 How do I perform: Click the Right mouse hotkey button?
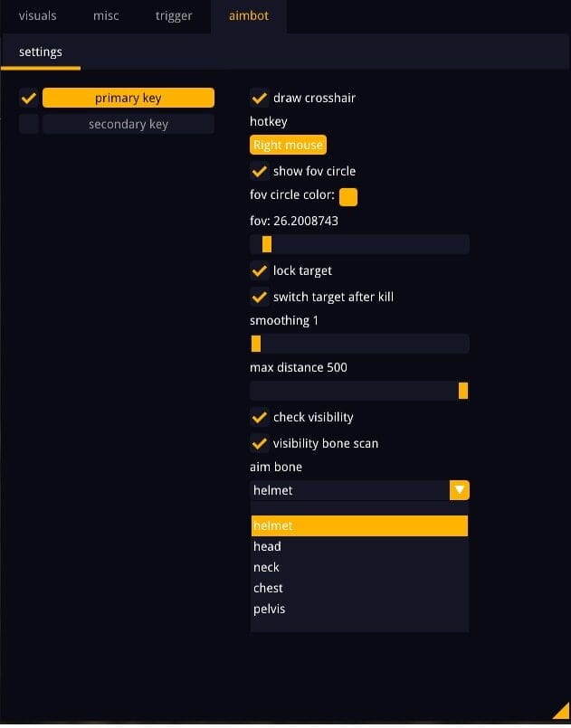pyautogui.click(x=288, y=145)
